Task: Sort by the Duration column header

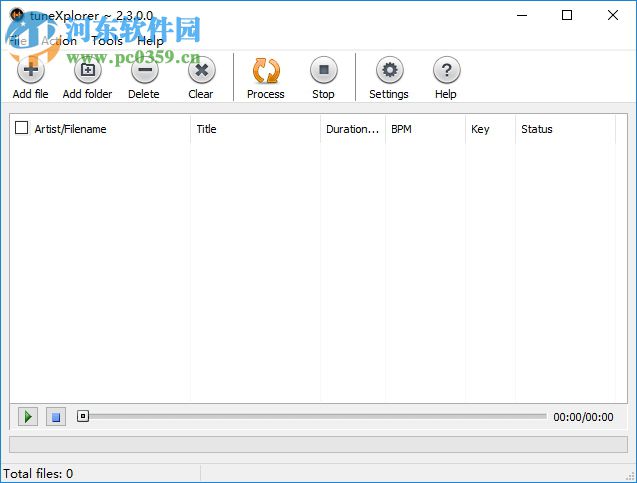Action: pos(353,129)
